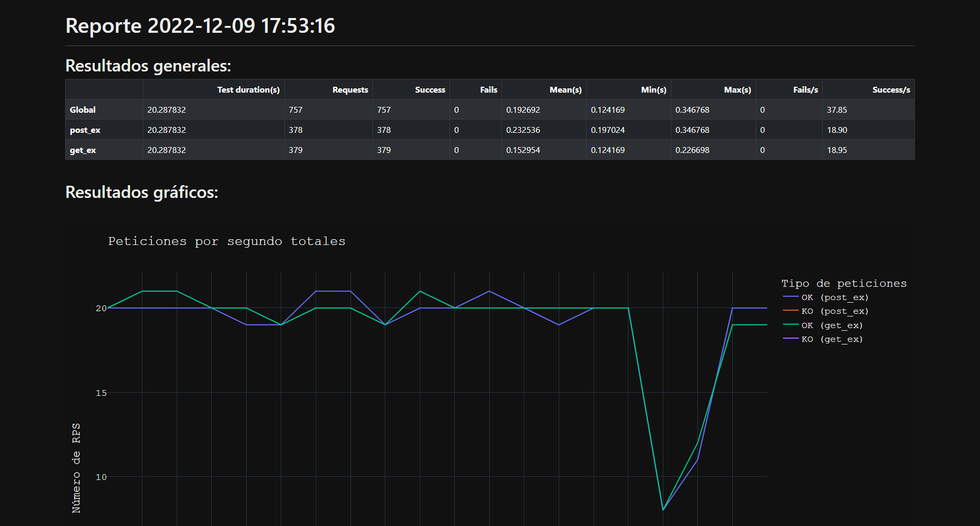
Task: Click the Max(s) column header
Action: 737,90
